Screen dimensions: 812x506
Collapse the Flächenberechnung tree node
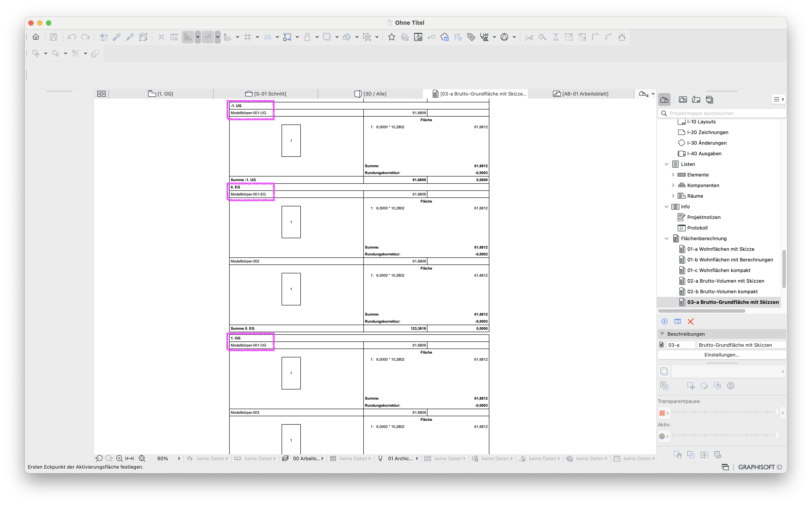click(666, 238)
